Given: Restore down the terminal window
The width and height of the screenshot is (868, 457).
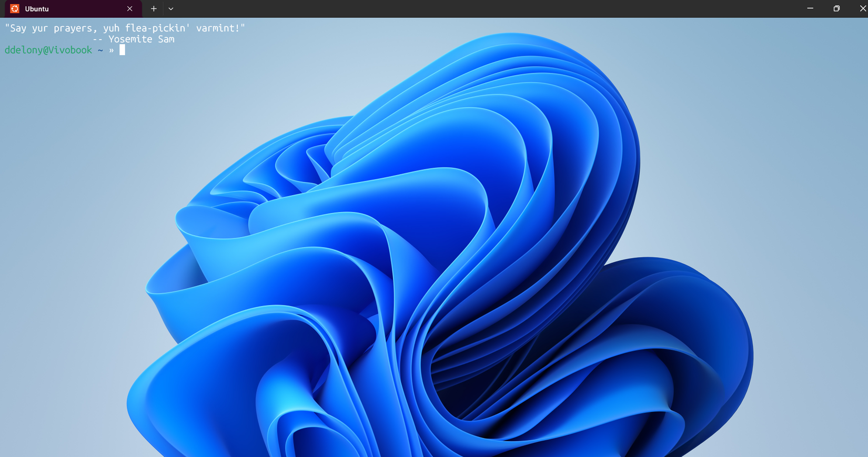Looking at the screenshot, I should coord(836,8).
